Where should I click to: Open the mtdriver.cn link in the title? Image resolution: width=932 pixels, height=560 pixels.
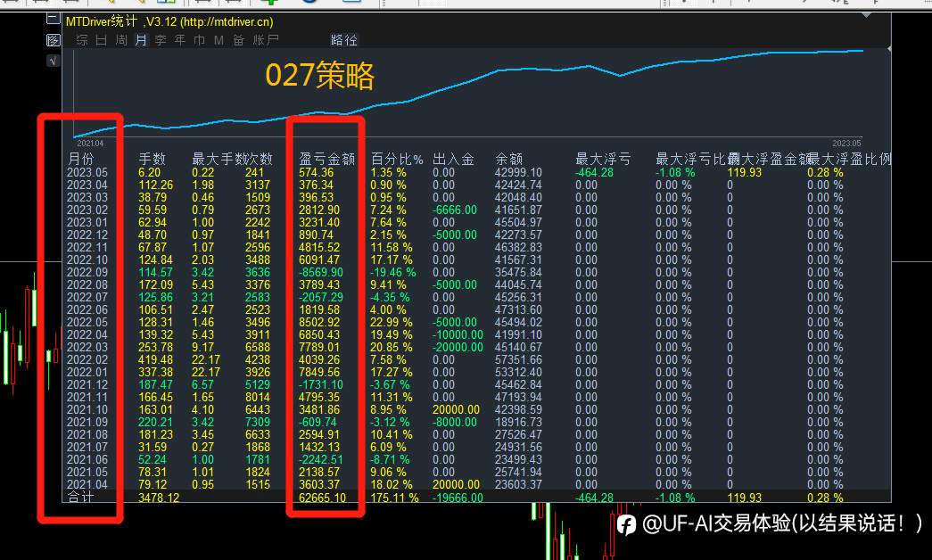tap(227, 22)
